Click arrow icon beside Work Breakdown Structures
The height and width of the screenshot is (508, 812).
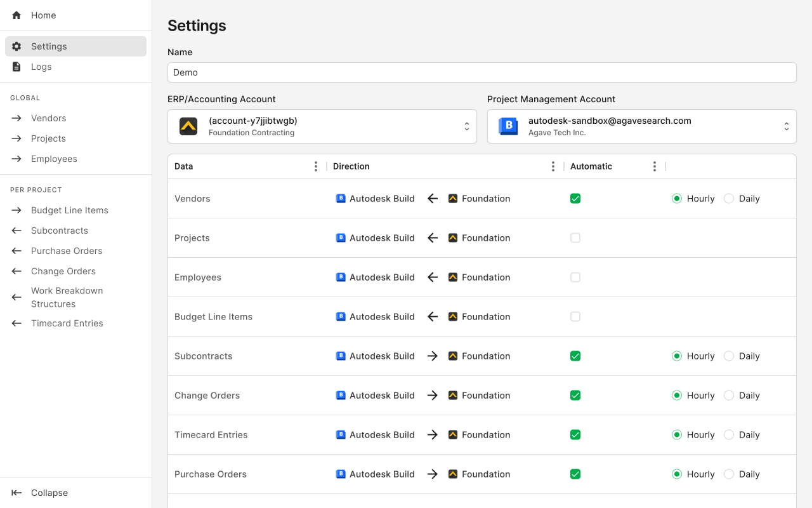[x=16, y=297]
